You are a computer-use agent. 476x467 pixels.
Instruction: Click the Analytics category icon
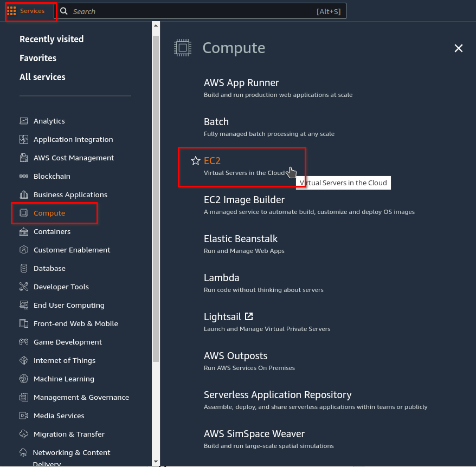(24, 121)
